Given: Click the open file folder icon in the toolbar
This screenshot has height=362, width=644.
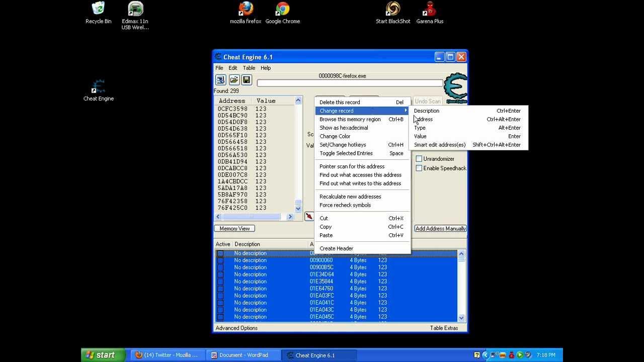Looking at the screenshot, I should click(x=233, y=80).
